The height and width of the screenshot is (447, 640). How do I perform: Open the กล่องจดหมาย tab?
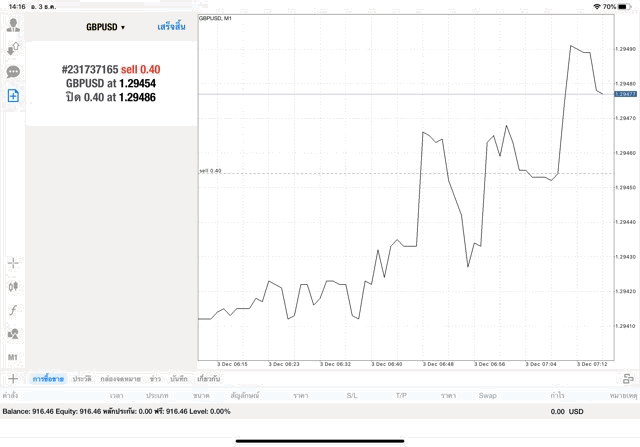point(120,379)
